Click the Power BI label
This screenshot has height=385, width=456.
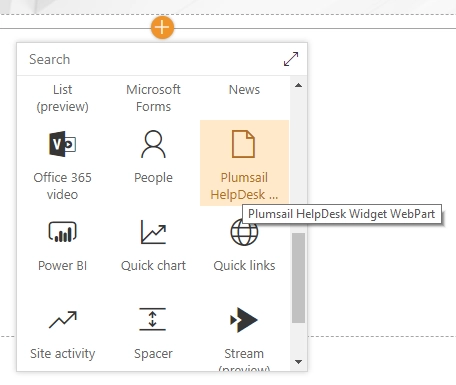click(x=62, y=266)
